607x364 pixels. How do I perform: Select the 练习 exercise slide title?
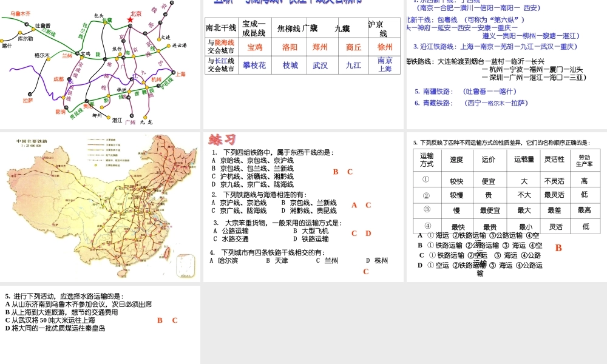pos(222,140)
